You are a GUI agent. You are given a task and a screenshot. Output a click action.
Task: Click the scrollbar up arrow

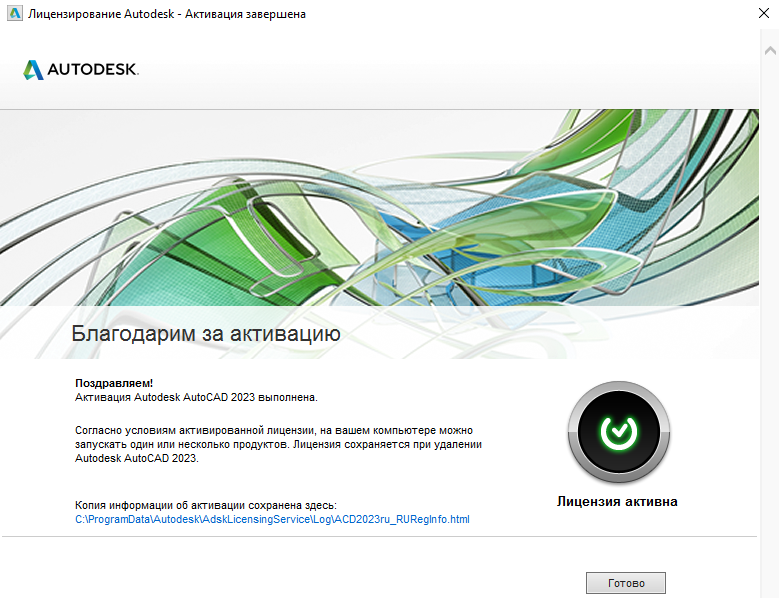770,51
